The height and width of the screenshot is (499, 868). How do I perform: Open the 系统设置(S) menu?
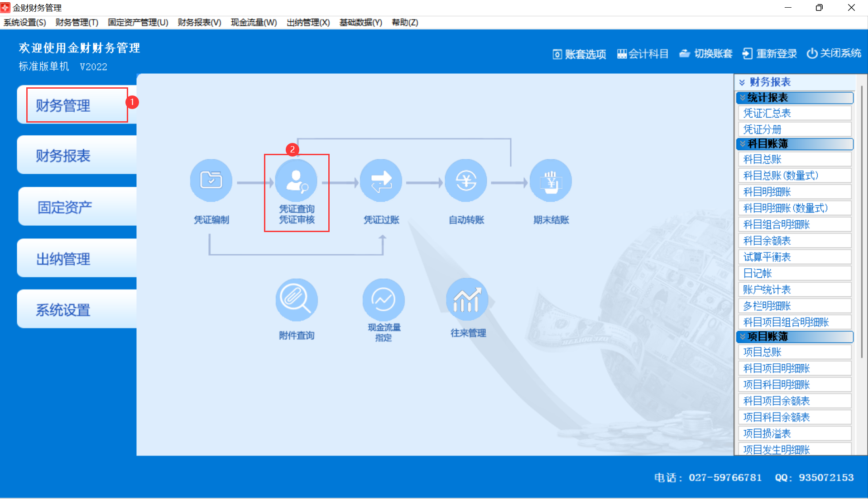tap(24, 22)
